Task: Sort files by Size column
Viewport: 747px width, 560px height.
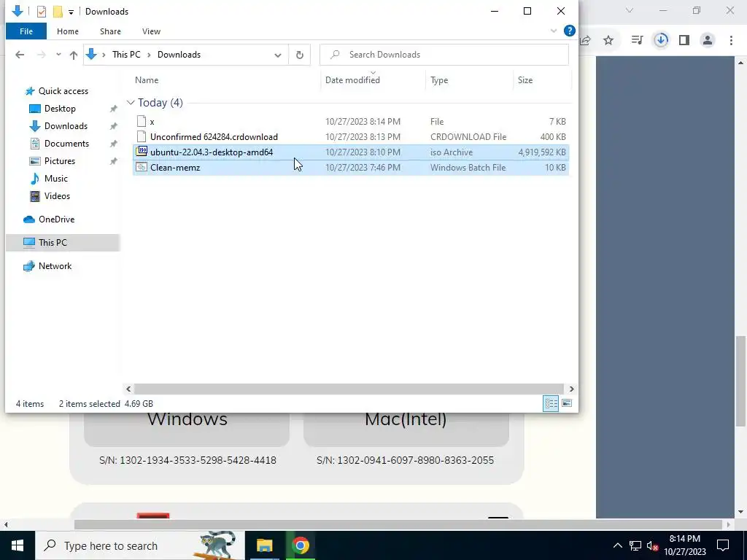Action: (525, 80)
